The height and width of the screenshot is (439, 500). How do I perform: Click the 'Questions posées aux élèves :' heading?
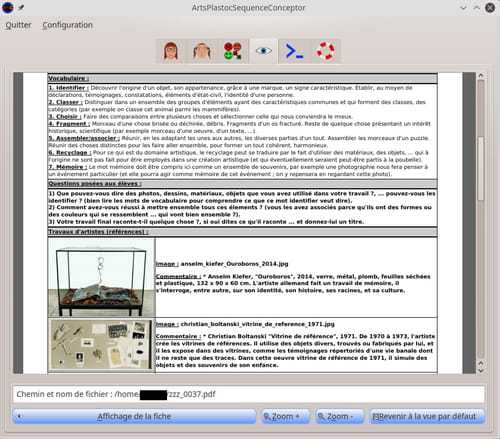[95, 184]
